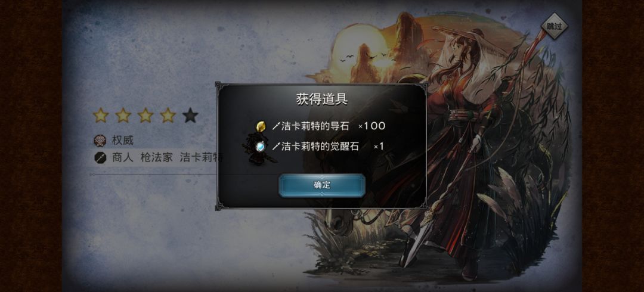This screenshot has width=644, height=292.
Task: Tap the pixel character sprite in dialog
Action: coord(258,148)
